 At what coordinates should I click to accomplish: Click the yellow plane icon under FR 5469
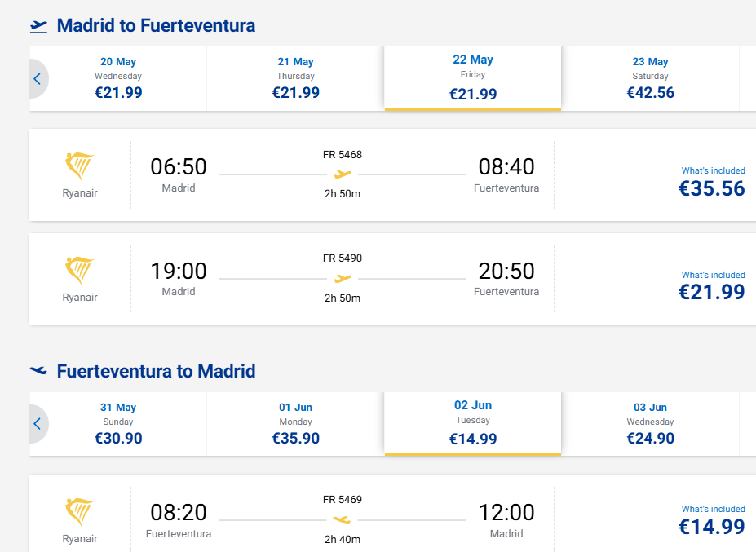pyautogui.click(x=343, y=520)
